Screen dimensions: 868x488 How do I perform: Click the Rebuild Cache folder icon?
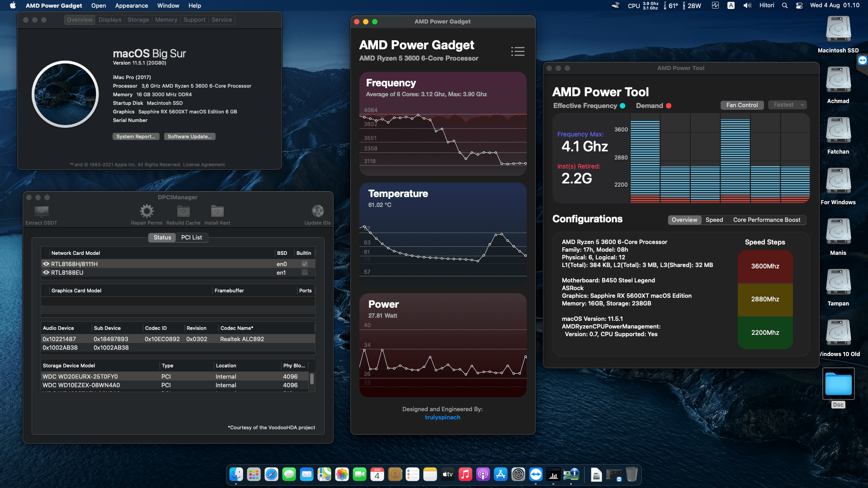coord(183,211)
